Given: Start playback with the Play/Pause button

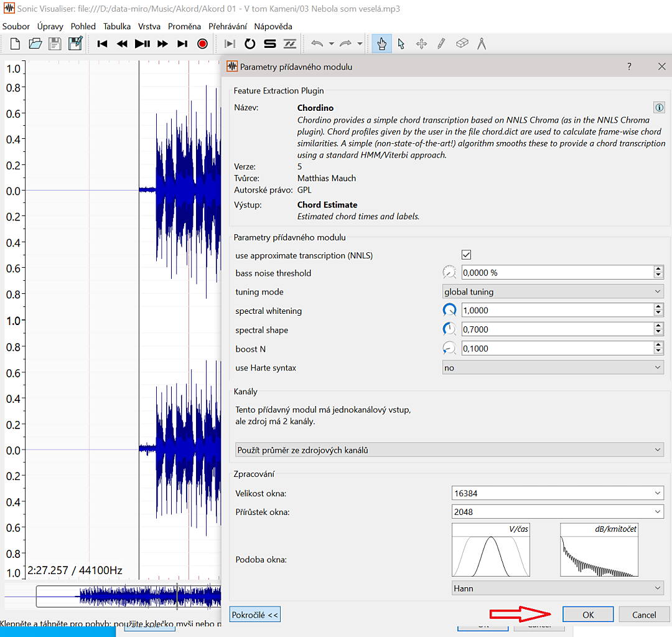Looking at the screenshot, I should 142,44.
